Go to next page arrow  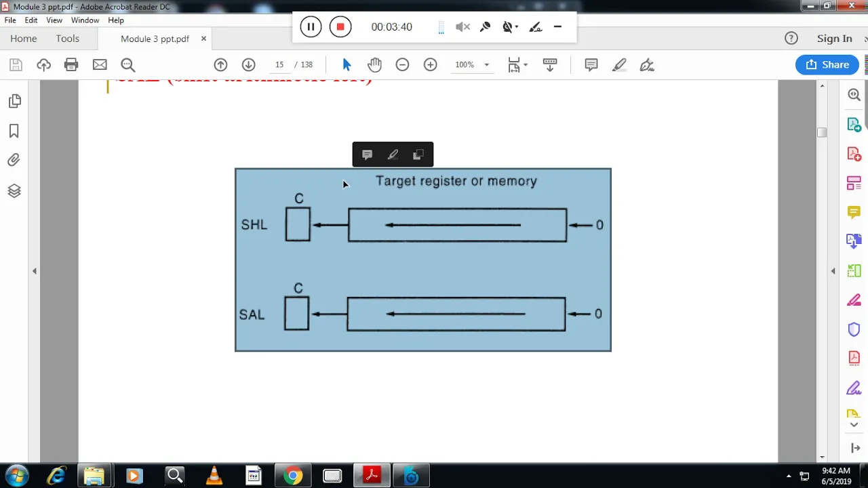248,65
